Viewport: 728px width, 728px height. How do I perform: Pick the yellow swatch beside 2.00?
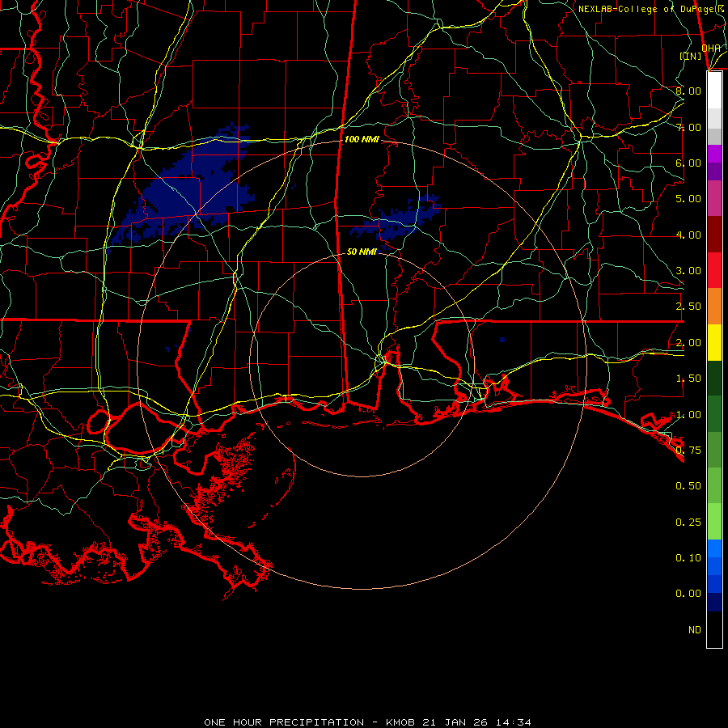[714, 342]
